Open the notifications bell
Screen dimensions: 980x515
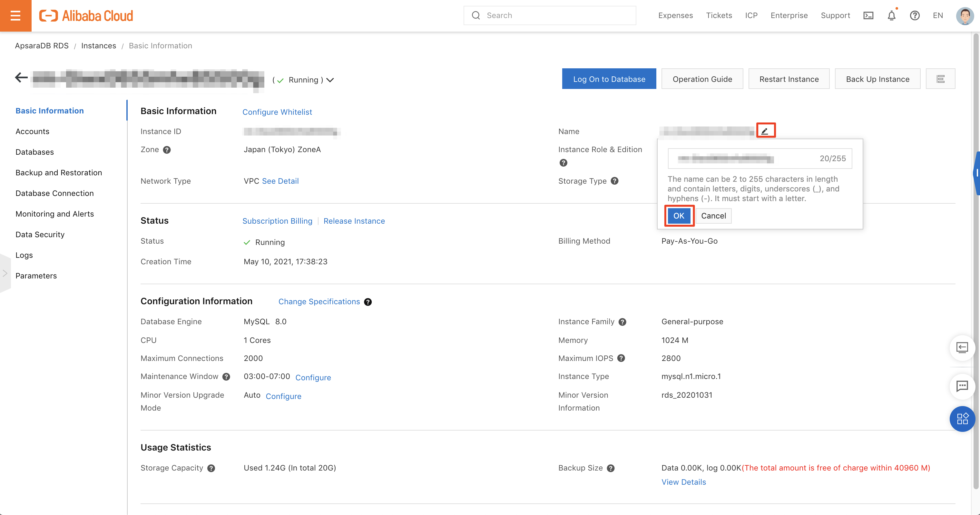(891, 15)
